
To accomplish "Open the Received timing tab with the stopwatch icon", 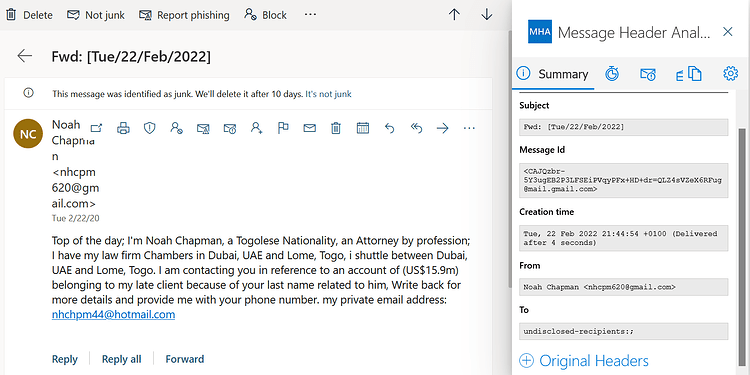I will click(612, 74).
